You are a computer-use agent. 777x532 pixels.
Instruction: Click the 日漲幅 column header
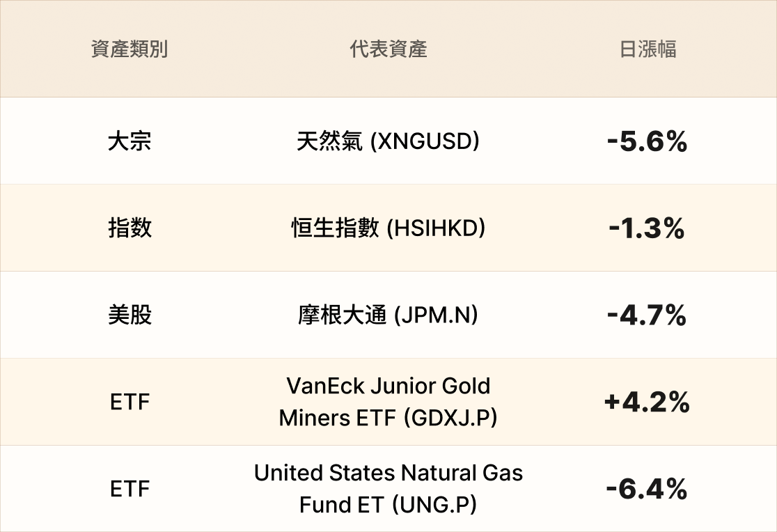pos(647,49)
